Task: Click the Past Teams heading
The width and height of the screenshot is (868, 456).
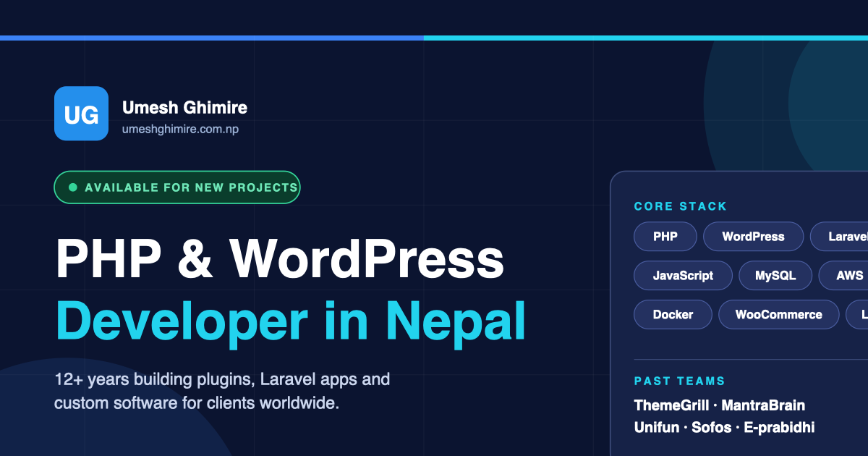Action: point(680,381)
